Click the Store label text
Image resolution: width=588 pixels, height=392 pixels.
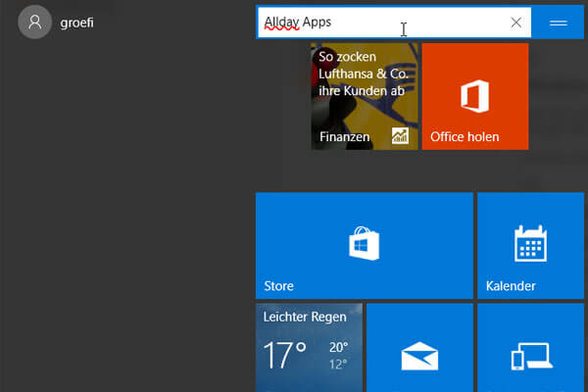[278, 286]
